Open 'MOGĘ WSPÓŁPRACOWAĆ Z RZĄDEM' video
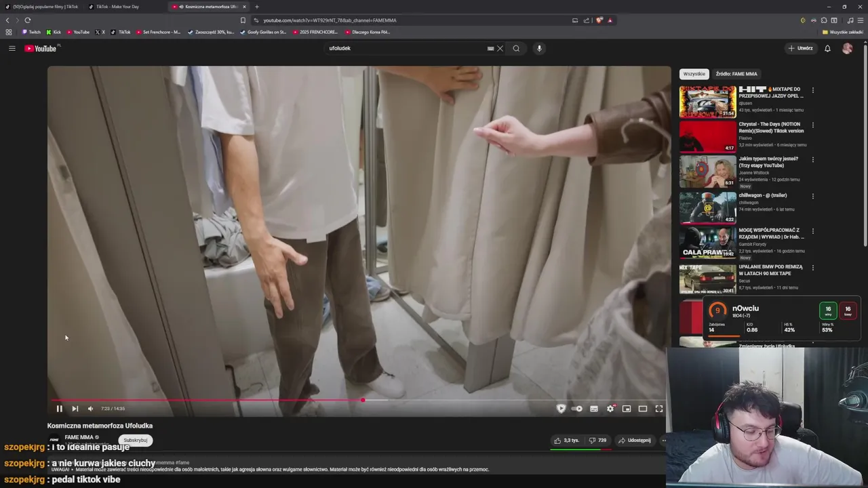868x488 pixels. coord(772,233)
